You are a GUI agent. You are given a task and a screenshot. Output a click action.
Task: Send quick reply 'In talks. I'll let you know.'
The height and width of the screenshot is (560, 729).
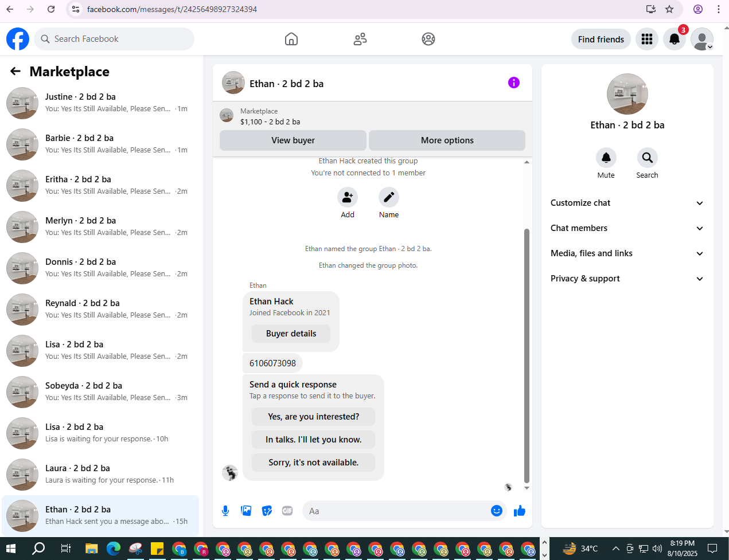pyautogui.click(x=313, y=440)
